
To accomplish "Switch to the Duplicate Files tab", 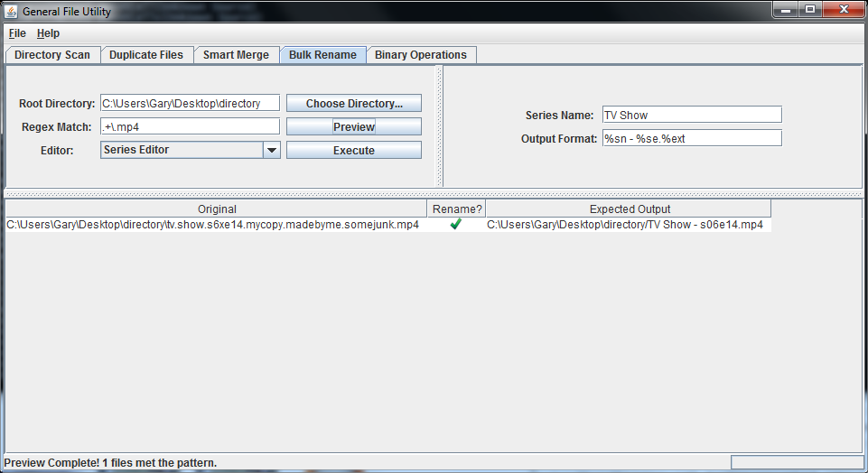I will tap(146, 55).
